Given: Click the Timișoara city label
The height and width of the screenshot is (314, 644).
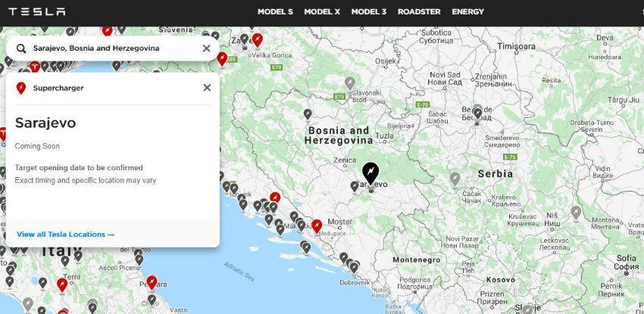Looking at the screenshot, I should pyautogui.click(x=516, y=46).
